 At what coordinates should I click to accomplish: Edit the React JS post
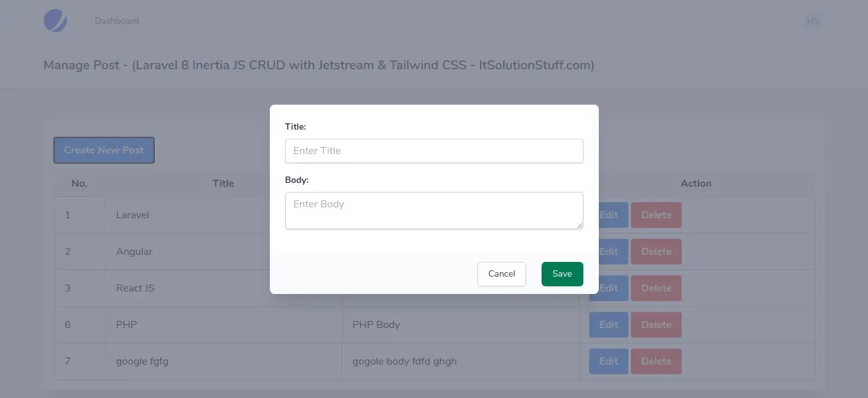pos(609,288)
